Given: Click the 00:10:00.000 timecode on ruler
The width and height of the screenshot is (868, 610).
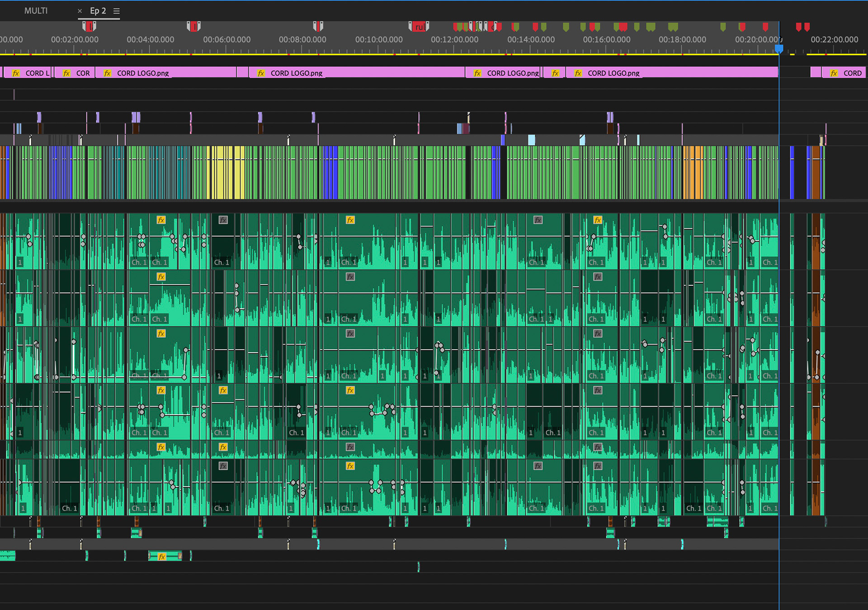Looking at the screenshot, I should pos(379,40).
